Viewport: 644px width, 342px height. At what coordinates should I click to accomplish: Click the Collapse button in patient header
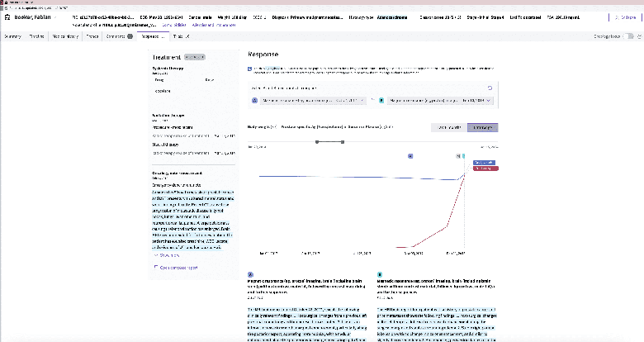coord(623,17)
